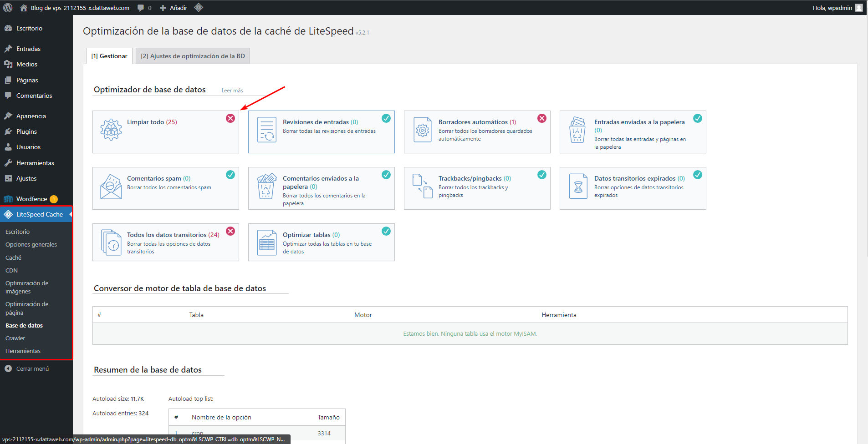
Task: Click the Herramientas wrench icon in main sidebar
Action: (8, 163)
